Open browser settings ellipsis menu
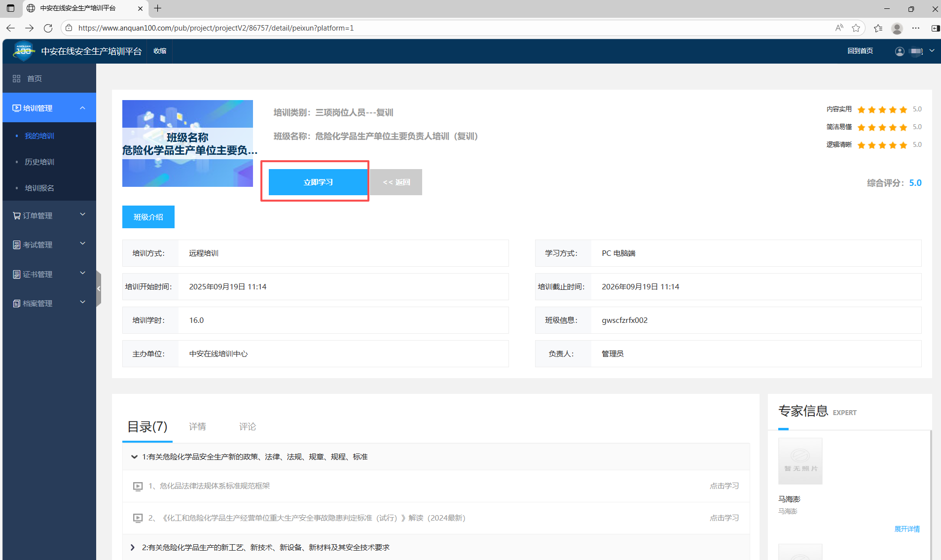The height and width of the screenshot is (560, 941). tap(916, 28)
